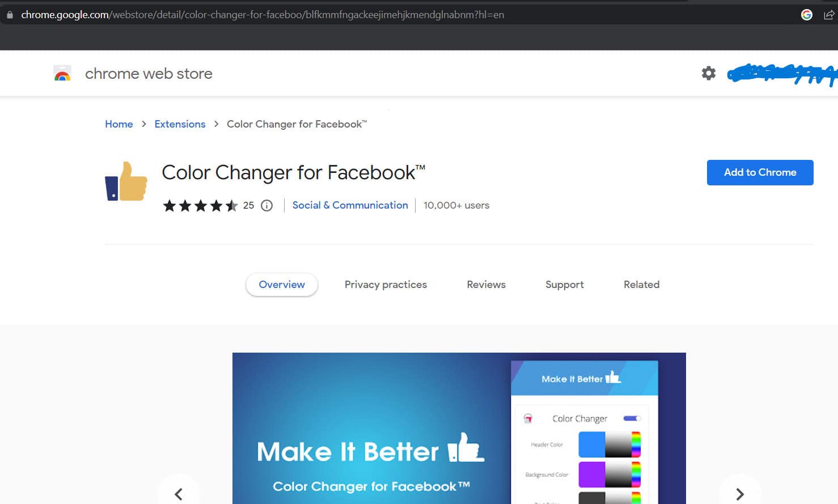Click the rating count 25
This screenshot has width=838, height=504.
[248, 205]
